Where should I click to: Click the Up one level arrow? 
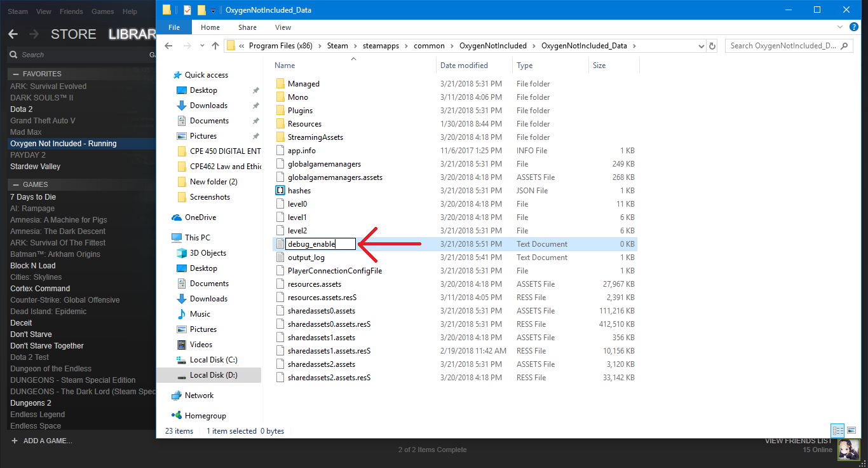pos(215,46)
